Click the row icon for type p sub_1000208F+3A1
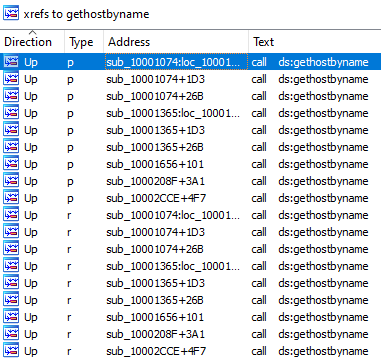 11,181
